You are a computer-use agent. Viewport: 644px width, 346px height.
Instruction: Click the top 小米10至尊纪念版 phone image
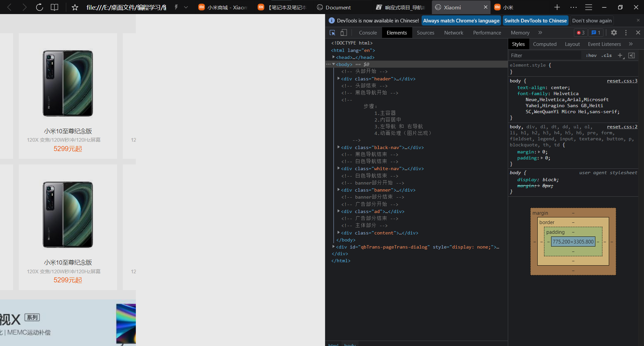(68, 83)
